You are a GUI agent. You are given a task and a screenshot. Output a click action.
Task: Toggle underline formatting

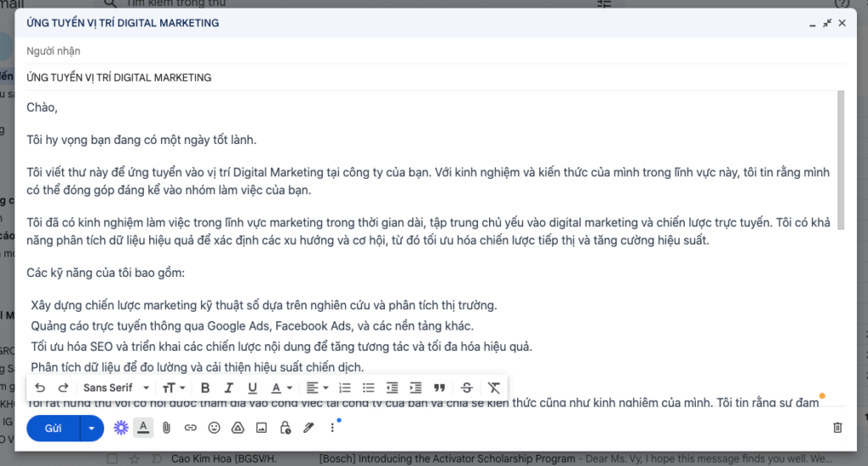(253, 388)
